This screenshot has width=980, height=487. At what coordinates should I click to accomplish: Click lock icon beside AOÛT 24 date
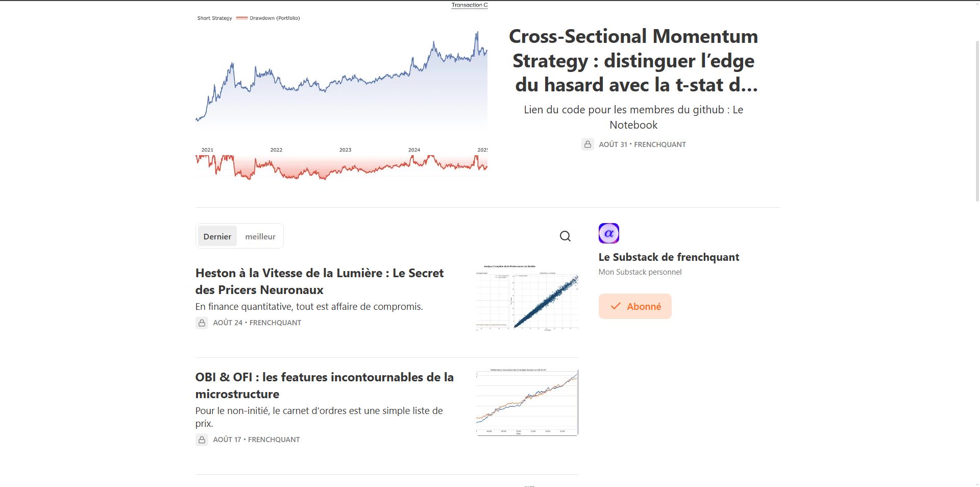(202, 323)
